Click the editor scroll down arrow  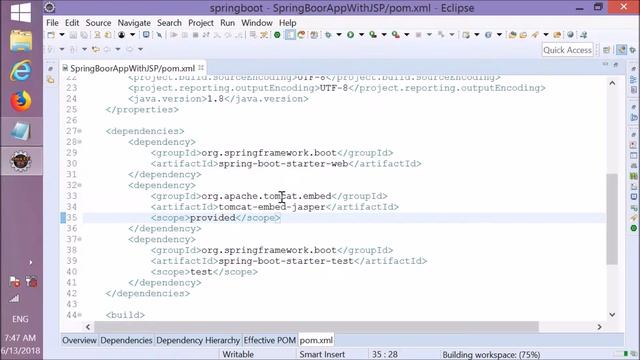[x=612, y=315]
